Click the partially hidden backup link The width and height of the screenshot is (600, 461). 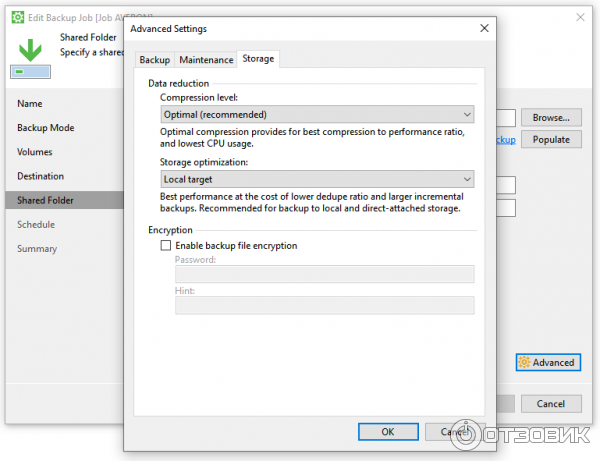click(x=506, y=140)
